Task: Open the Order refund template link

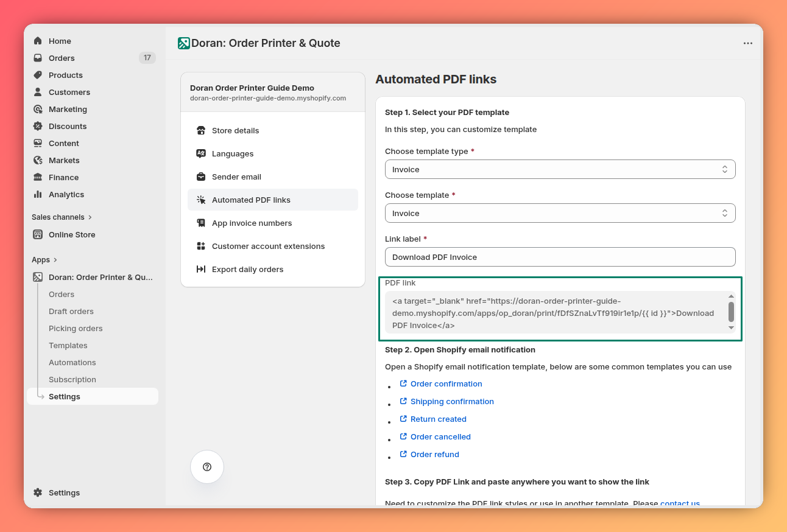Action: 435,454
